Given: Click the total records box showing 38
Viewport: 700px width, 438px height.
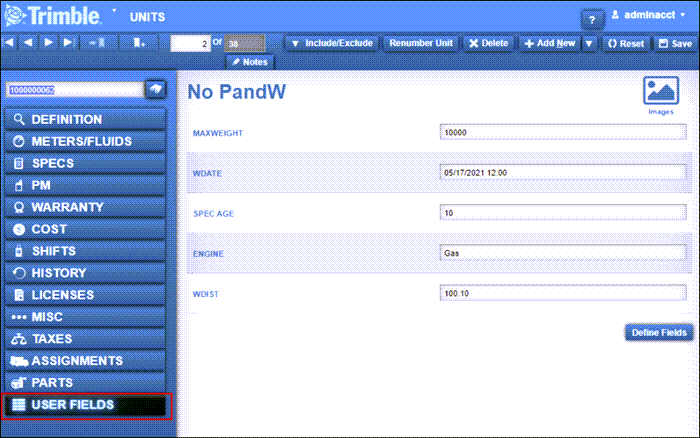Looking at the screenshot, I should (x=245, y=43).
